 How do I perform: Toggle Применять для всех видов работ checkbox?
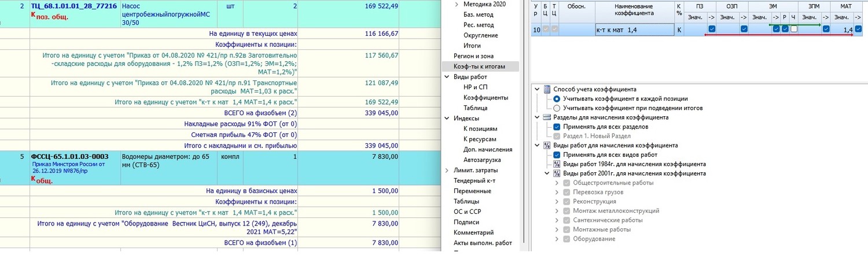(557, 155)
